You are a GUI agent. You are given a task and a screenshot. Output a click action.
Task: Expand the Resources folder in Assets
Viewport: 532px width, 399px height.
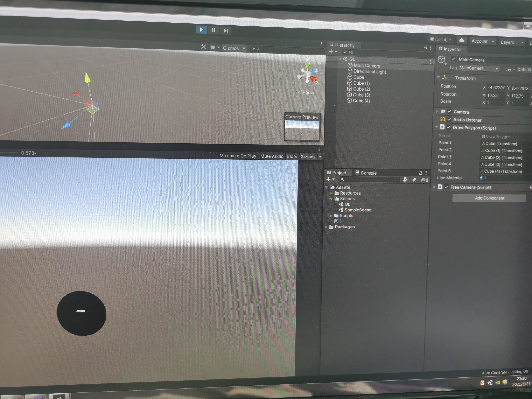(x=331, y=193)
